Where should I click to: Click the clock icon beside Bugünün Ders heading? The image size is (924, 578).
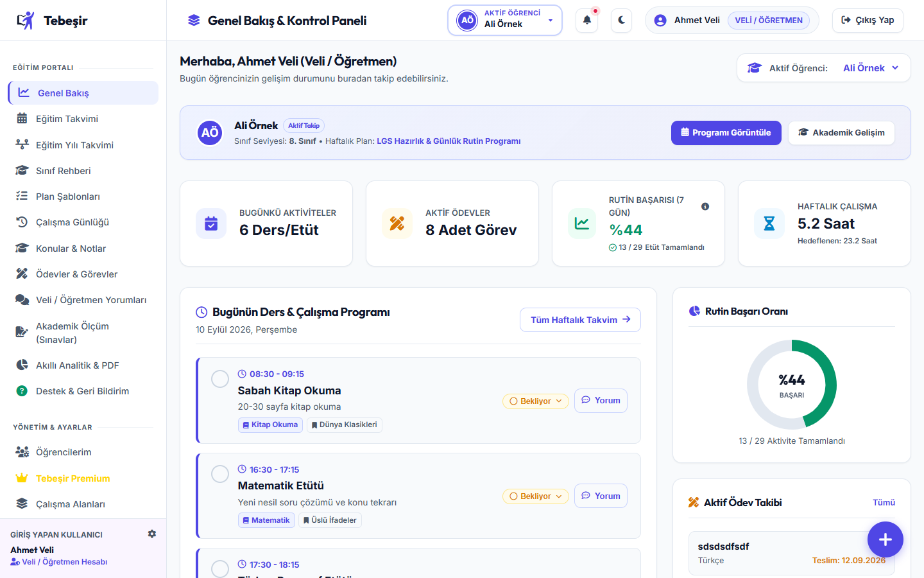[201, 312]
